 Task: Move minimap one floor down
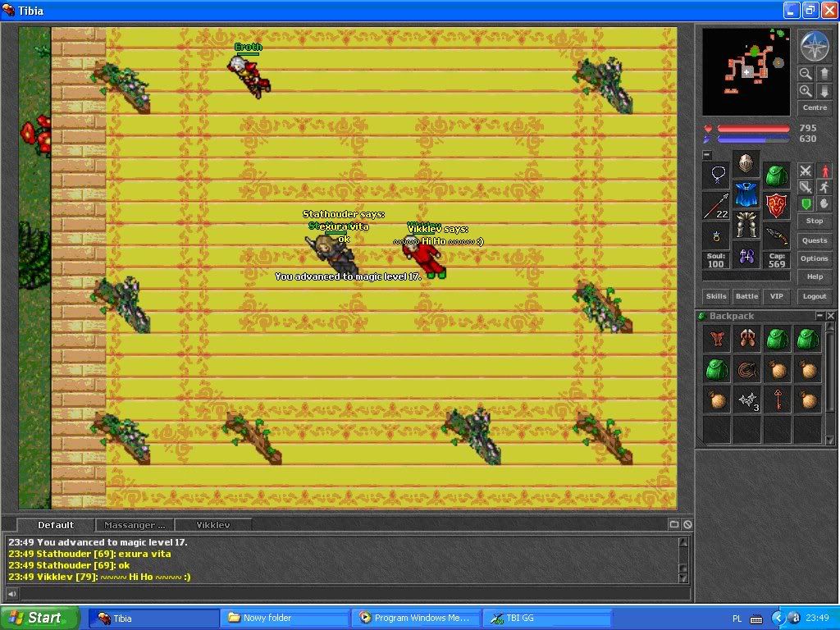click(824, 91)
